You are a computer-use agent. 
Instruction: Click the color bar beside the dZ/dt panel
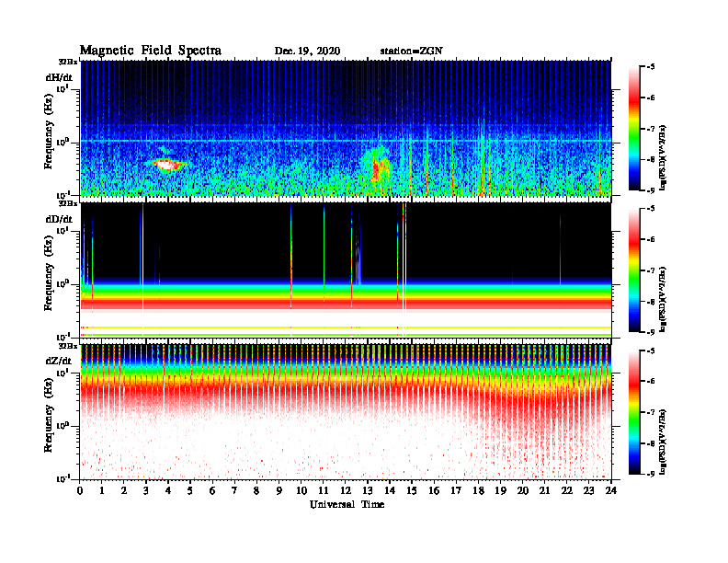634,412
